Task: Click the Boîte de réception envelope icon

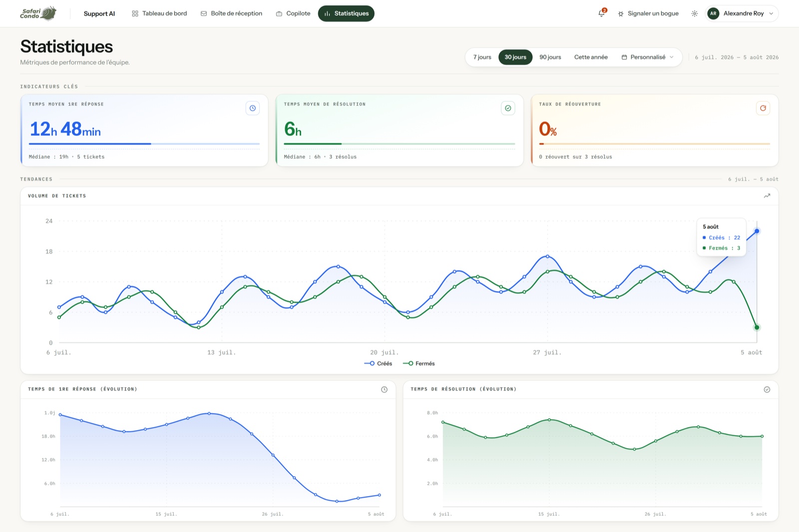Action: coord(204,13)
